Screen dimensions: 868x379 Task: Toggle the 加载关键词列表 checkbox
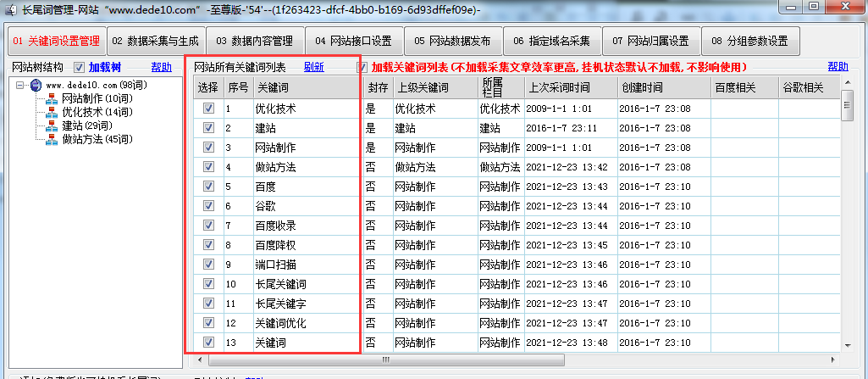(362, 68)
